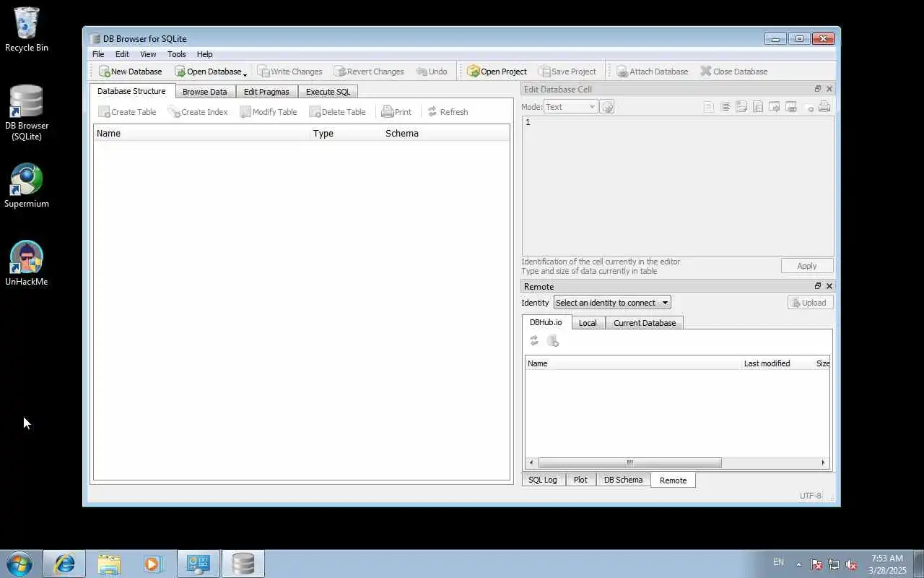
Task: Float the Edit Database Cell panel
Action: [x=818, y=89]
